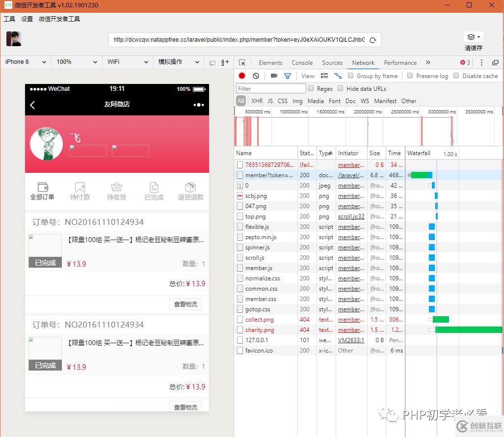Viewport: 504px width, 437px height.
Task: Expand the more DevTools tabs chevron
Action: 428,62
